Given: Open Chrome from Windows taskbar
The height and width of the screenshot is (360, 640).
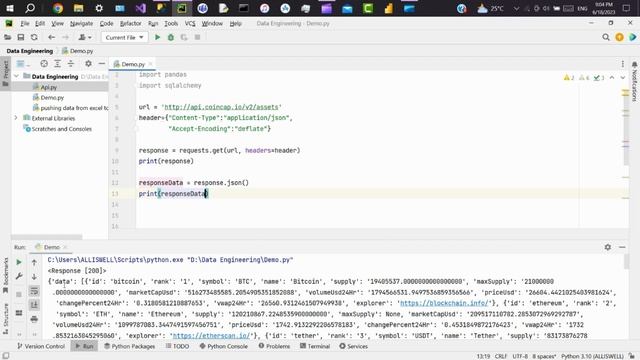Looking at the screenshot, I should (58, 8).
